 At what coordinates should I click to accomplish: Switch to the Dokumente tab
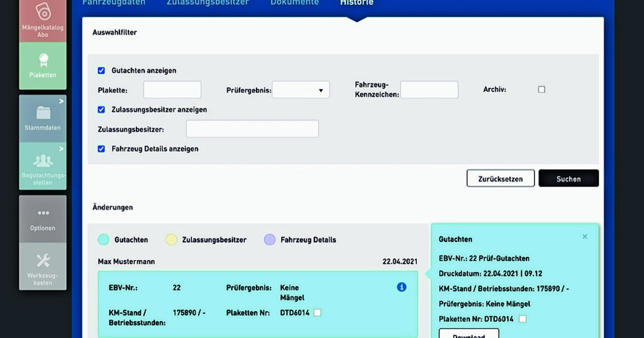click(x=294, y=3)
